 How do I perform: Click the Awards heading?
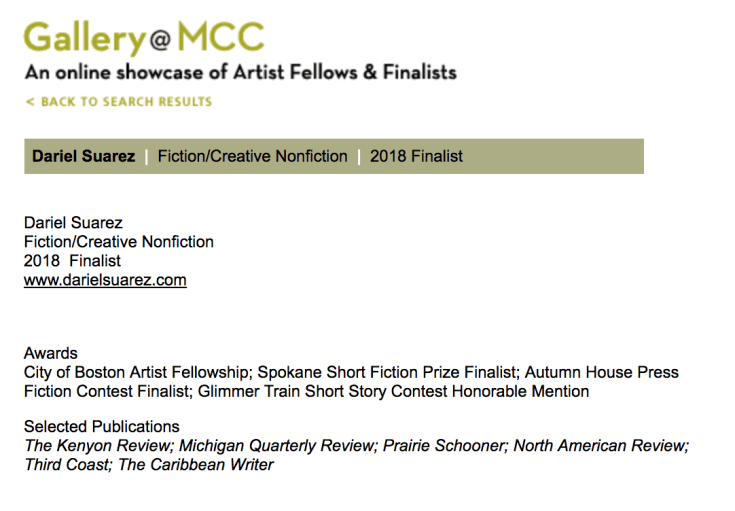tap(51, 353)
